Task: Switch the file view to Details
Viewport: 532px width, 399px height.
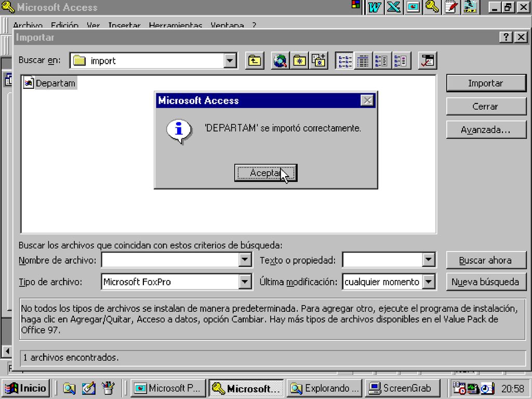Action: click(x=363, y=61)
